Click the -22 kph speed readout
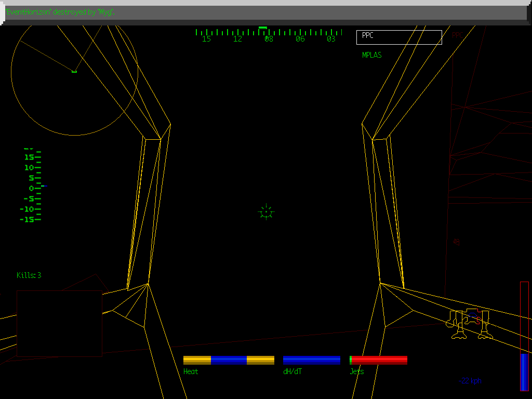 coord(469,380)
